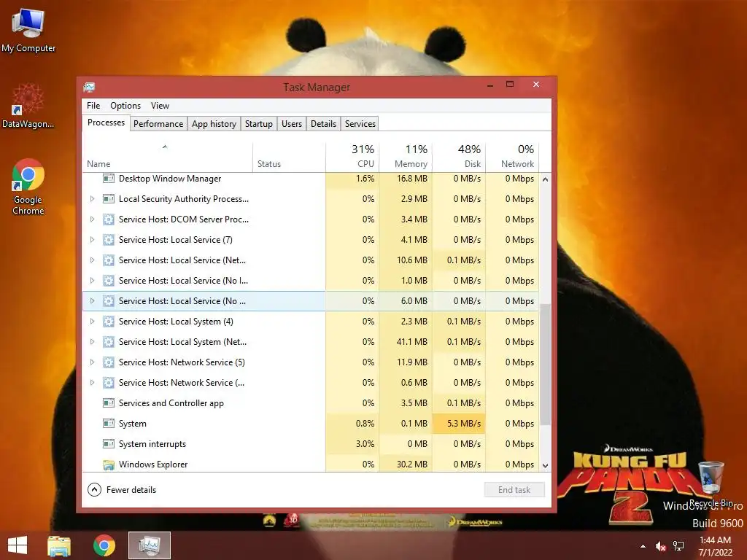Click the Service Host: Local Service (7) gear icon
Image resolution: width=747 pixels, height=560 pixels.
pyautogui.click(x=109, y=240)
